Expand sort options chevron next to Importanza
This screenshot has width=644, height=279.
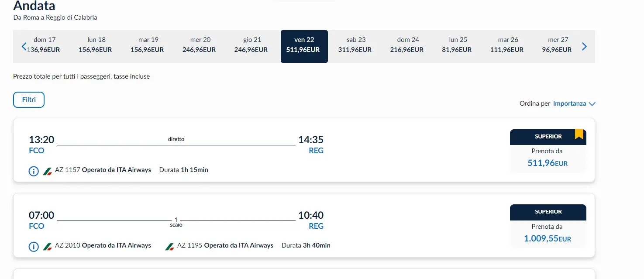click(592, 104)
